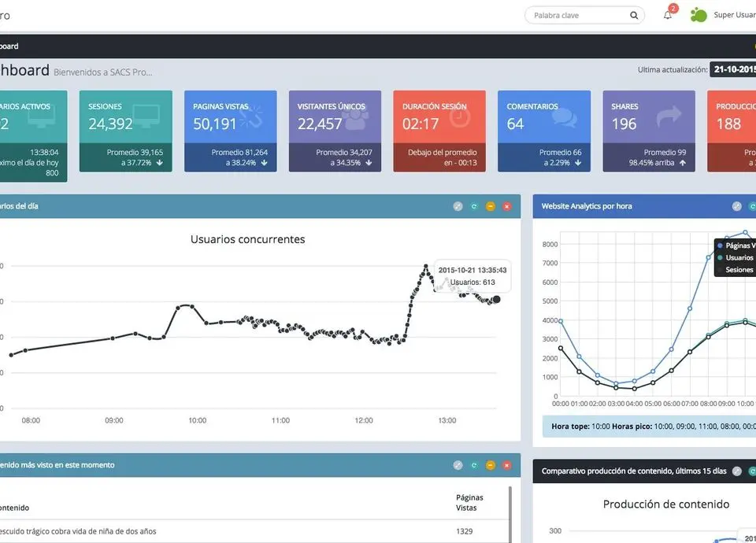Open the Super Usuario account menu
Screen dimensions: 756x543
[x=734, y=15]
